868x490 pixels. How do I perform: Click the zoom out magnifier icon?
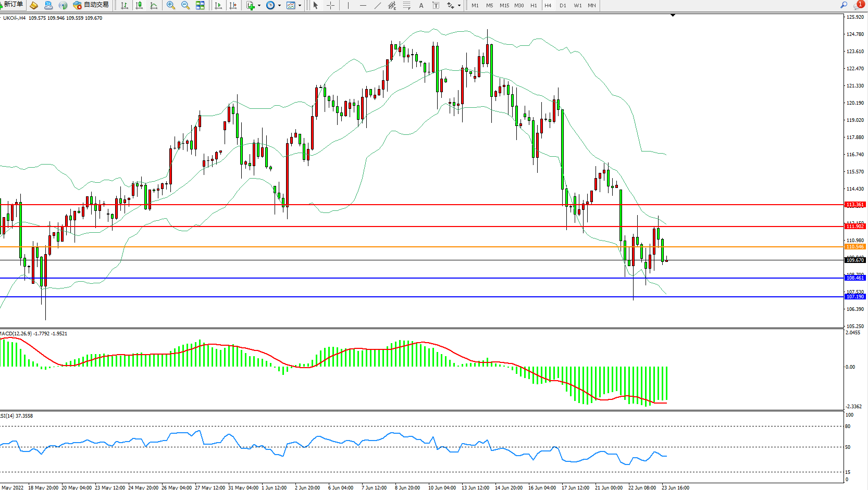[x=185, y=5]
